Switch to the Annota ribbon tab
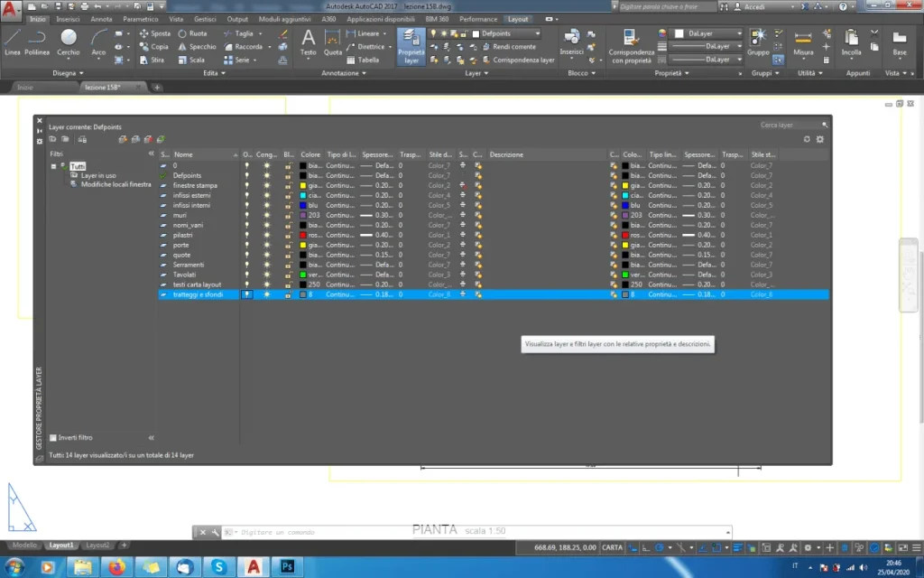This screenshot has height=578, width=924. [x=101, y=19]
